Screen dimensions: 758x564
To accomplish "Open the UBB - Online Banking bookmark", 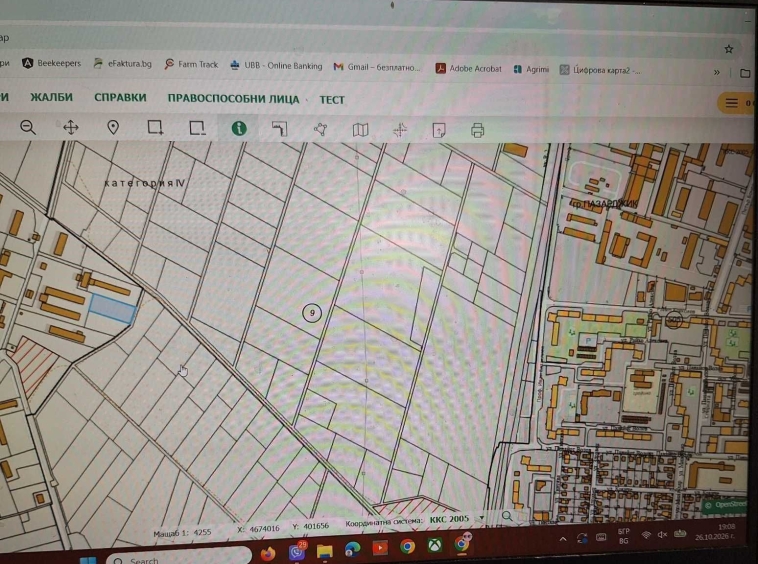I will pos(276,65).
